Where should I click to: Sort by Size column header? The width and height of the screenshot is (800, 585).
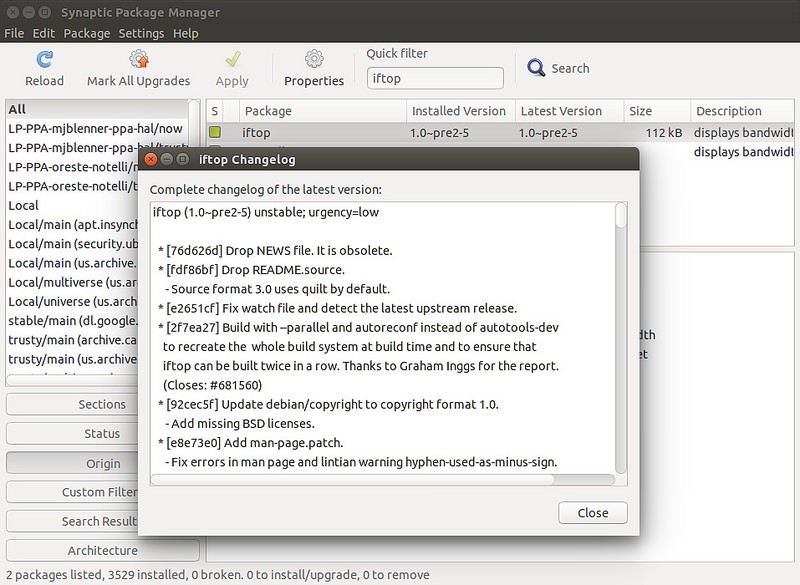point(657,111)
